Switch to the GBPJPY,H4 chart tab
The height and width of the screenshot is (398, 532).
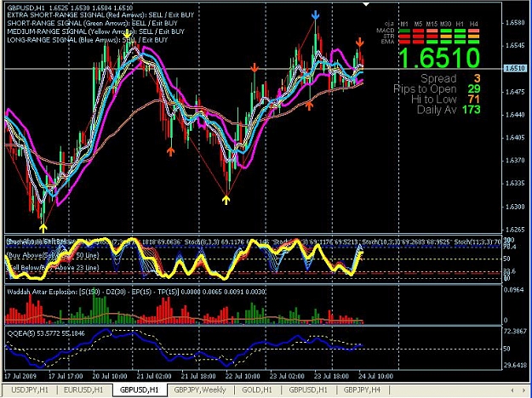tap(362, 389)
